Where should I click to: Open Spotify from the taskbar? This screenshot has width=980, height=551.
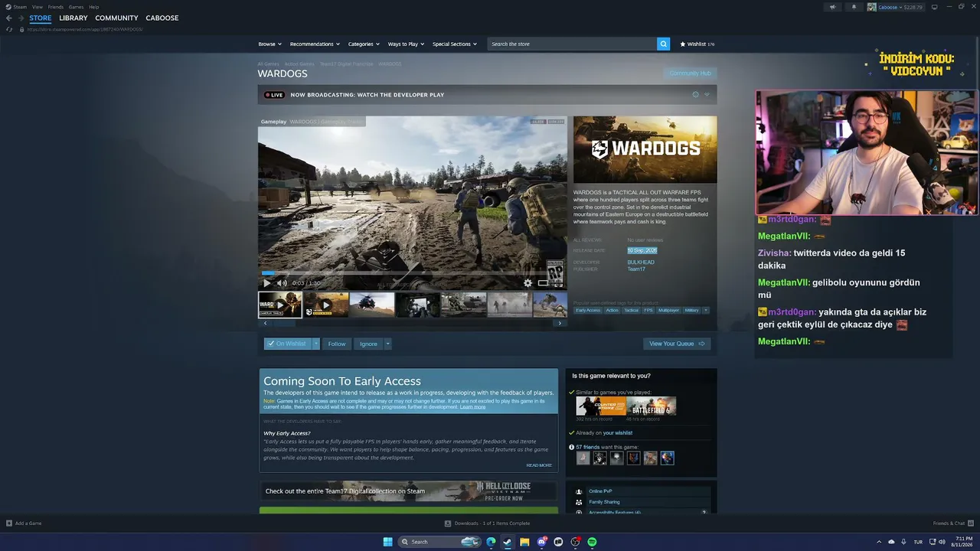click(x=592, y=542)
